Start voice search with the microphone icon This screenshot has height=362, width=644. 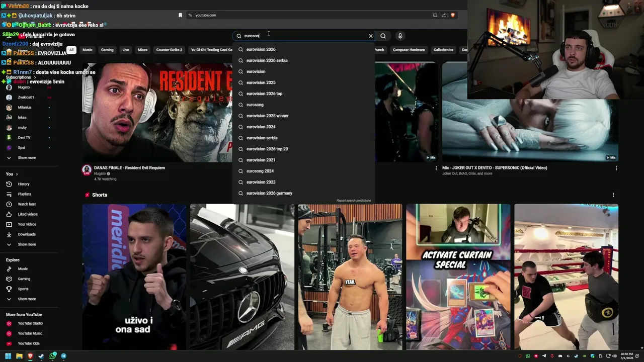[x=400, y=36]
